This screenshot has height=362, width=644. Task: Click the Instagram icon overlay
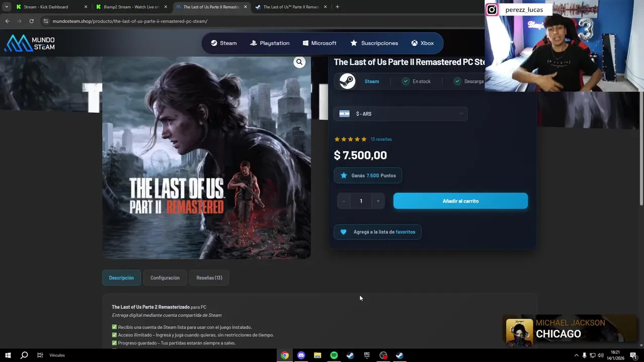pos(492,10)
